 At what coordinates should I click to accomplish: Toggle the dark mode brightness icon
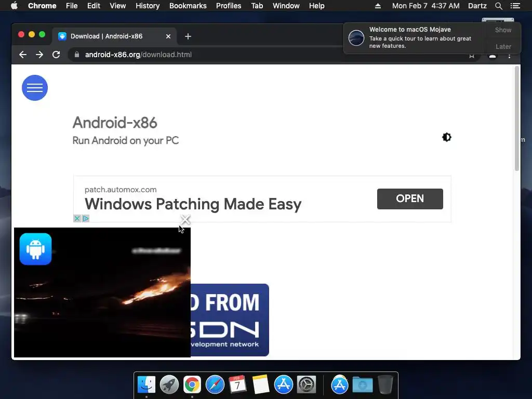point(446,137)
